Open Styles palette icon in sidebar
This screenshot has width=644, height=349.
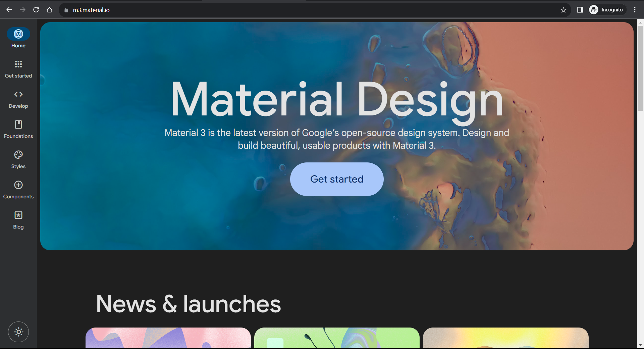[x=18, y=155]
